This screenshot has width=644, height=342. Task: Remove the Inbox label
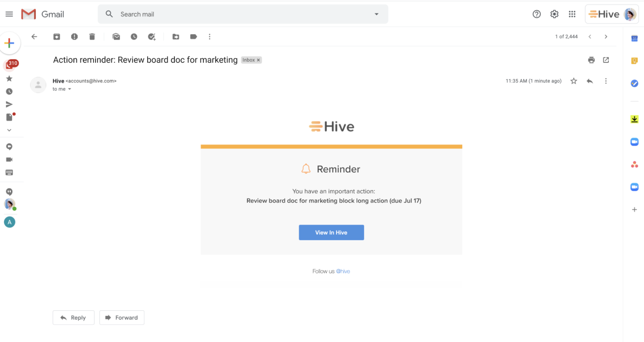(258, 60)
